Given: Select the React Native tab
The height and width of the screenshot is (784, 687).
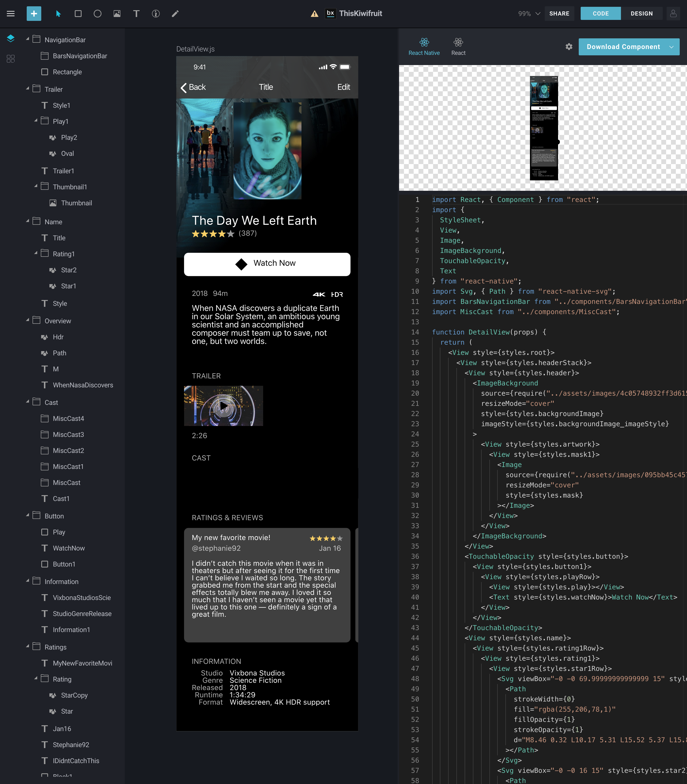Looking at the screenshot, I should tap(424, 46).
